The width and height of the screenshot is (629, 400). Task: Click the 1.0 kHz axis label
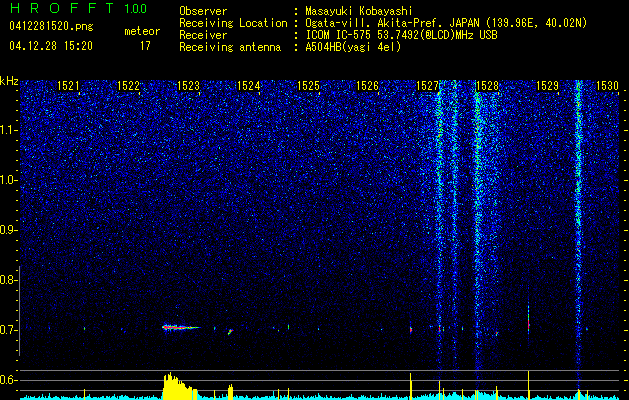click(x=8, y=180)
